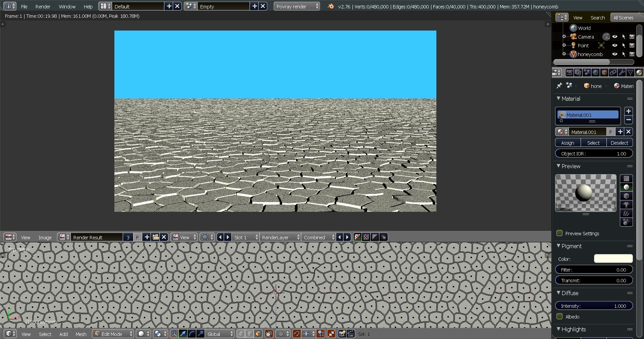644x339 pixels.
Task: Open the Povray render engine dropdown
Action: pos(297,6)
